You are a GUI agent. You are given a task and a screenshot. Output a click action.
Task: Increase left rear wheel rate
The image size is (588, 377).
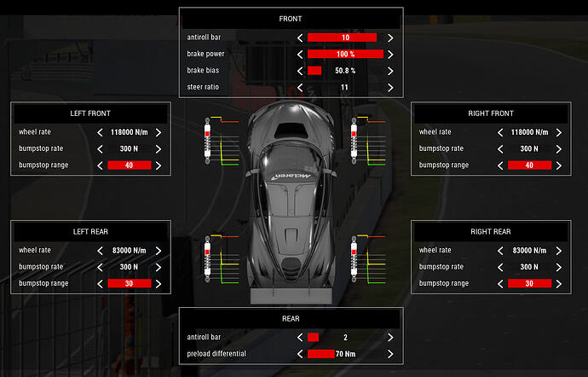click(x=159, y=251)
